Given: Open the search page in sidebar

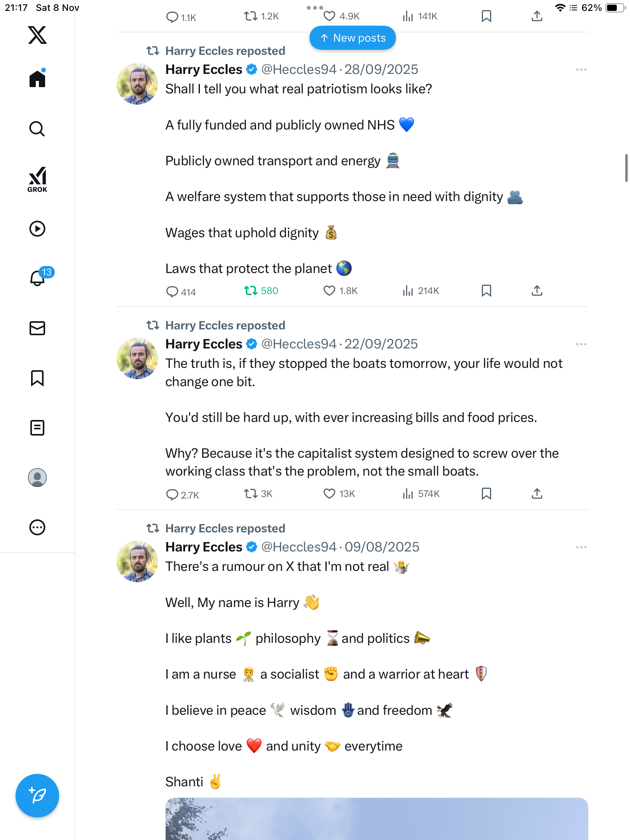Looking at the screenshot, I should pos(37,129).
